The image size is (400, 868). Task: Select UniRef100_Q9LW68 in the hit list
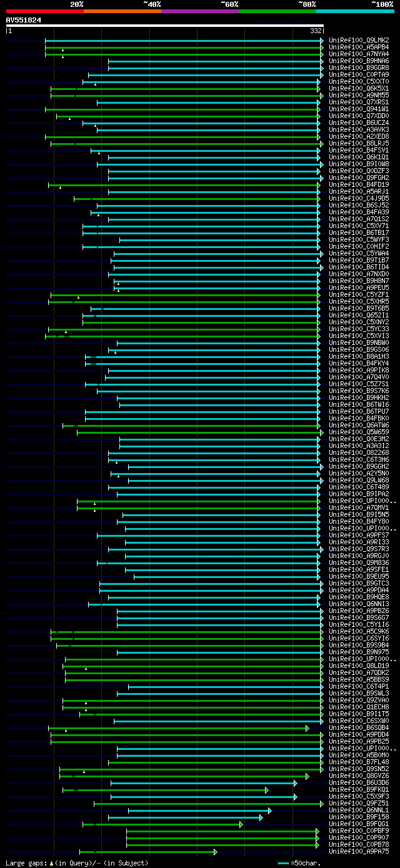[x=359, y=480]
